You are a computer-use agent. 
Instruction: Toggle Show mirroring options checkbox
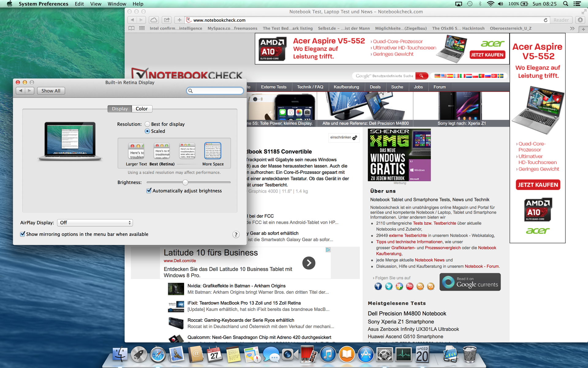coord(23,234)
